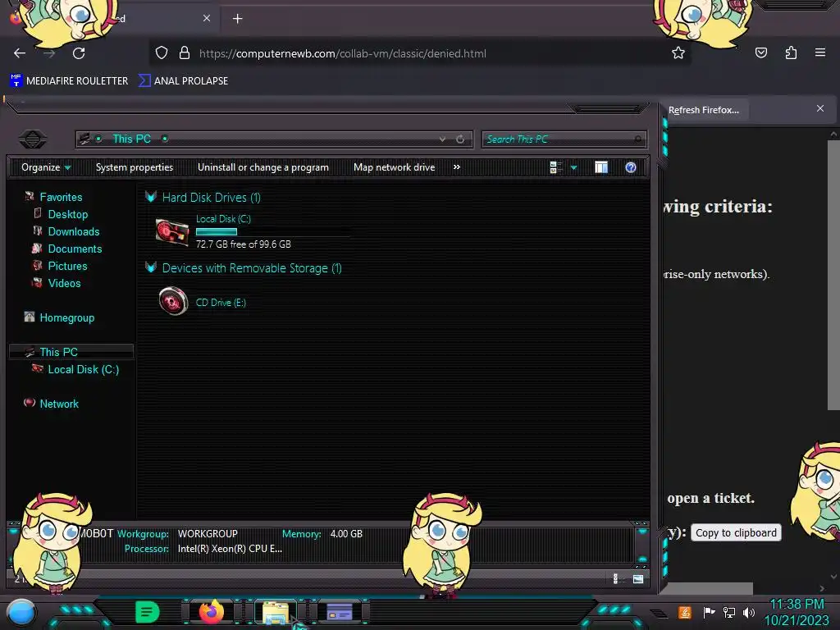
Task: Select Network in navigation pane
Action: (59, 404)
